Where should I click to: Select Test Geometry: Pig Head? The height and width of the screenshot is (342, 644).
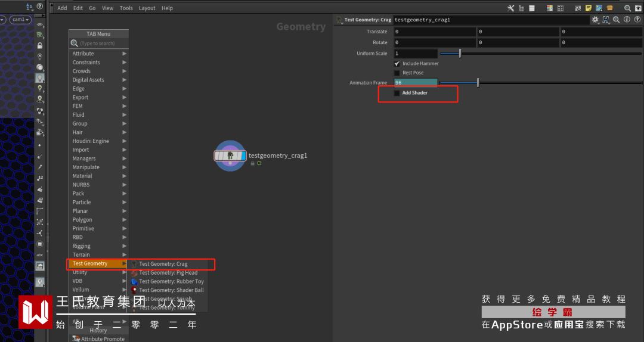(x=167, y=273)
